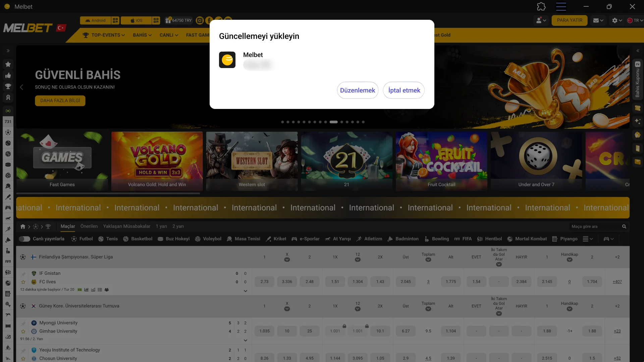Click the games horizontal scrollbar
The width and height of the screenshot is (644, 362).
point(108,193)
